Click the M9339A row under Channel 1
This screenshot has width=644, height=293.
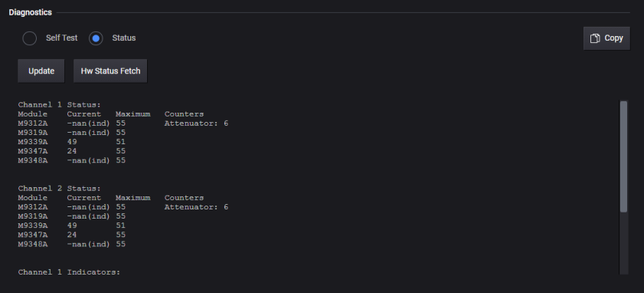[x=72, y=142]
